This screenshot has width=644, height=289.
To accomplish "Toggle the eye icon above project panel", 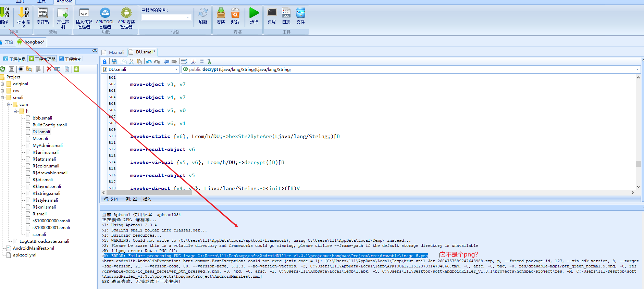I will 95,51.
